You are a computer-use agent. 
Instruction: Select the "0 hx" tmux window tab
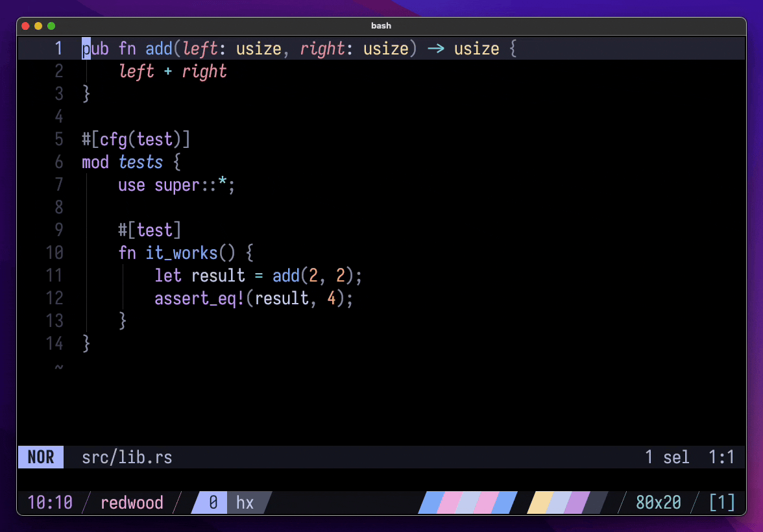tap(230, 502)
